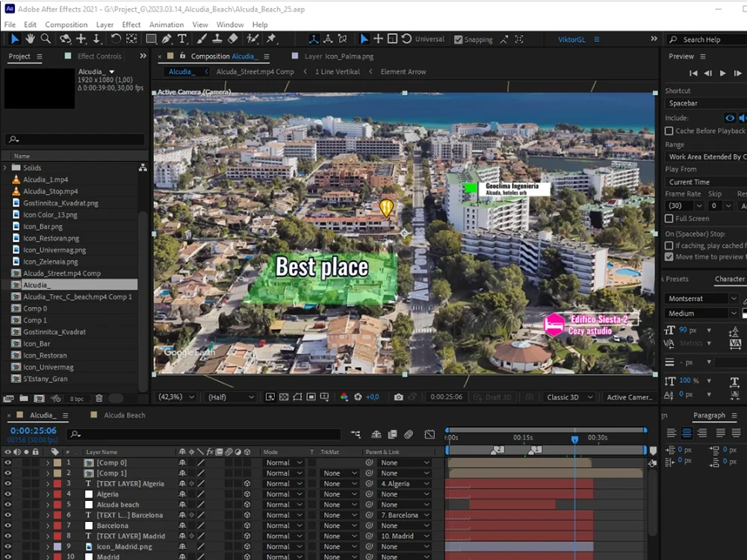Hide the [Comp 0] layer eye
This screenshot has height=560, width=747.
click(7, 462)
